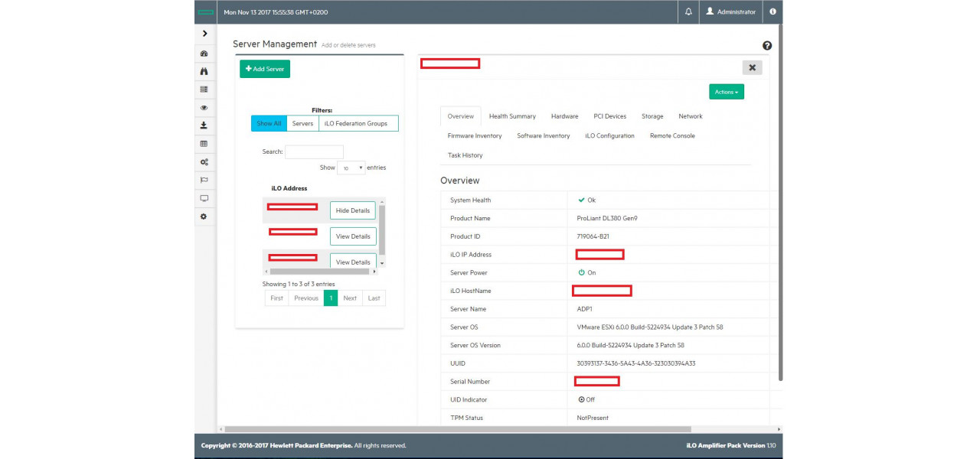The image size is (980, 459).
Task: Click the iLO Address column header
Action: tap(289, 188)
